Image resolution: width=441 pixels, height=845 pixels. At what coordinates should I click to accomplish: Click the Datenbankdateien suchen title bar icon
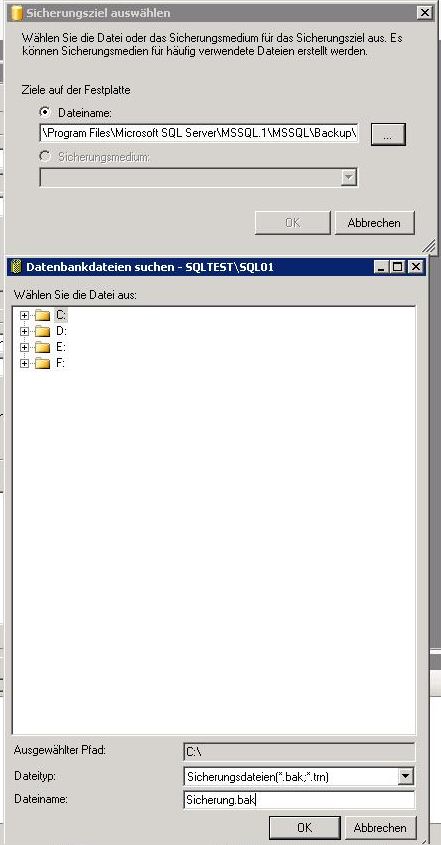click(17, 267)
